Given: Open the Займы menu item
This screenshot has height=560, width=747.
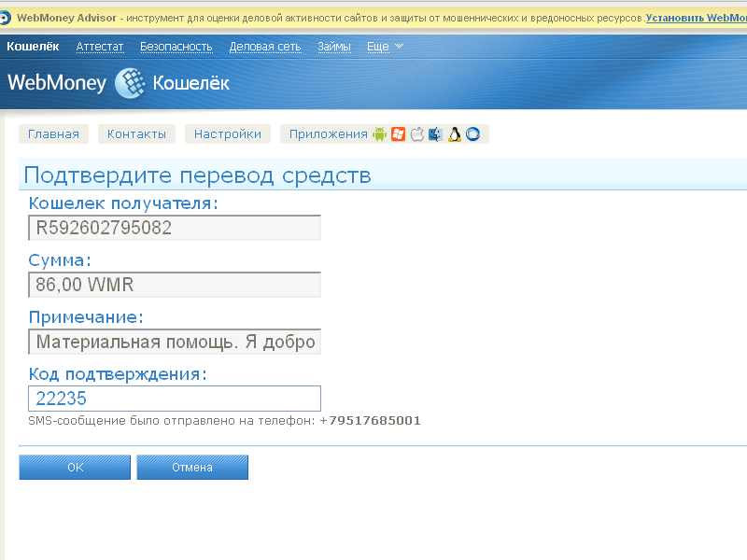Looking at the screenshot, I should point(334,47).
